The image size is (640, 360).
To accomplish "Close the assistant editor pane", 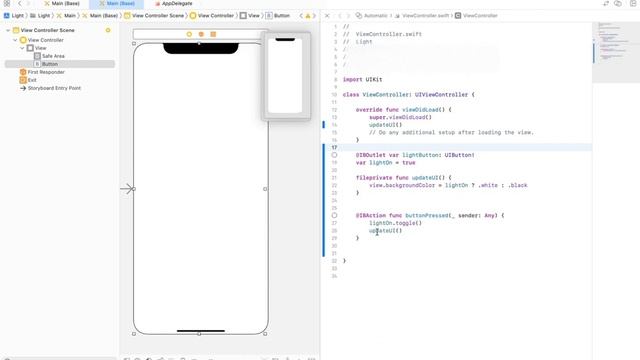I will [327, 16].
